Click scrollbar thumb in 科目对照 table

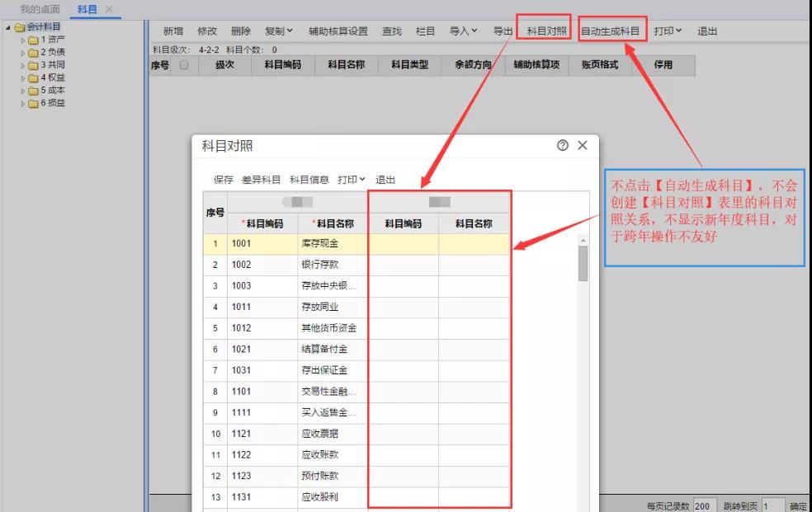tap(583, 263)
